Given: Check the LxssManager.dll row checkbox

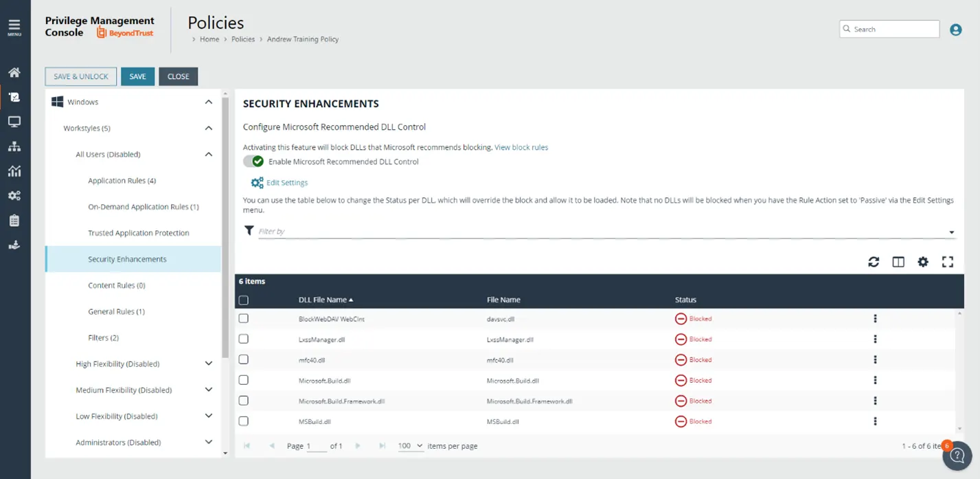Looking at the screenshot, I should coord(244,339).
